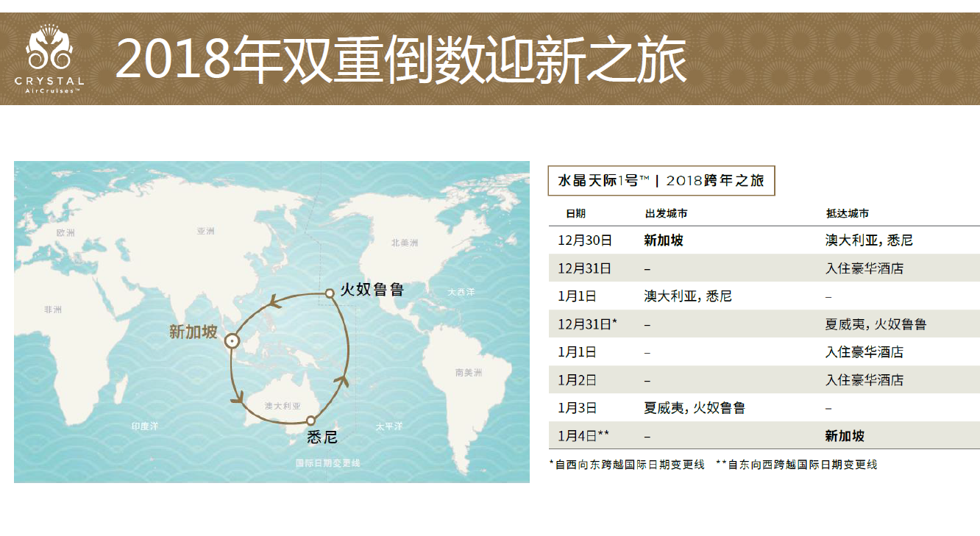This screenshot has width=980, height=536.
Task: Click the *自西向东跨越国际日期变更线 footnote
Action: 627,465
